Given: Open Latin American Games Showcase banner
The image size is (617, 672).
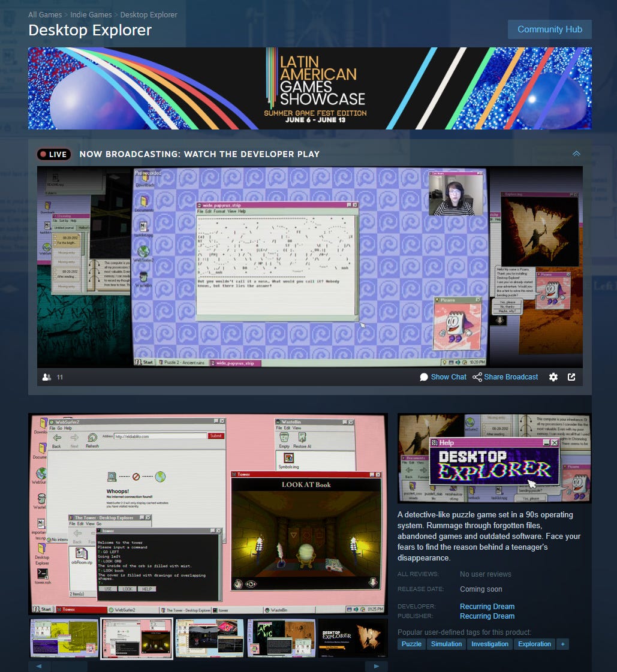Looking at the screenshot, I should tap(309, 88).
